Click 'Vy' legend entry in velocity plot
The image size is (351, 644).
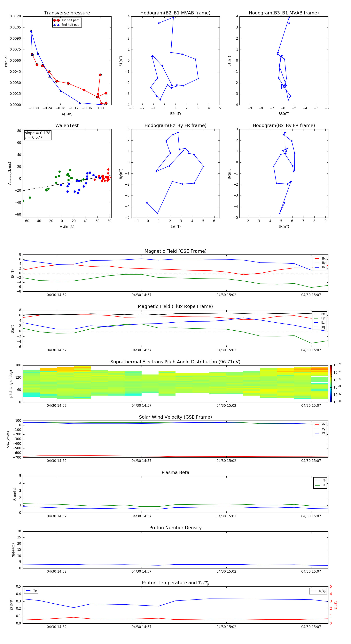pyautogui.click(x=320, y=429)
